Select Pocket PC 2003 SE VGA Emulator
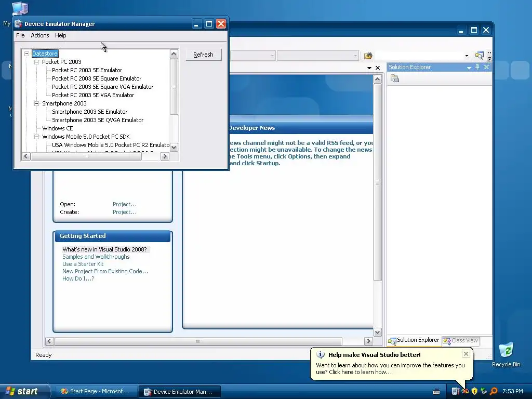Viewport: 532px width, 399px height. [x=93, y=95]
